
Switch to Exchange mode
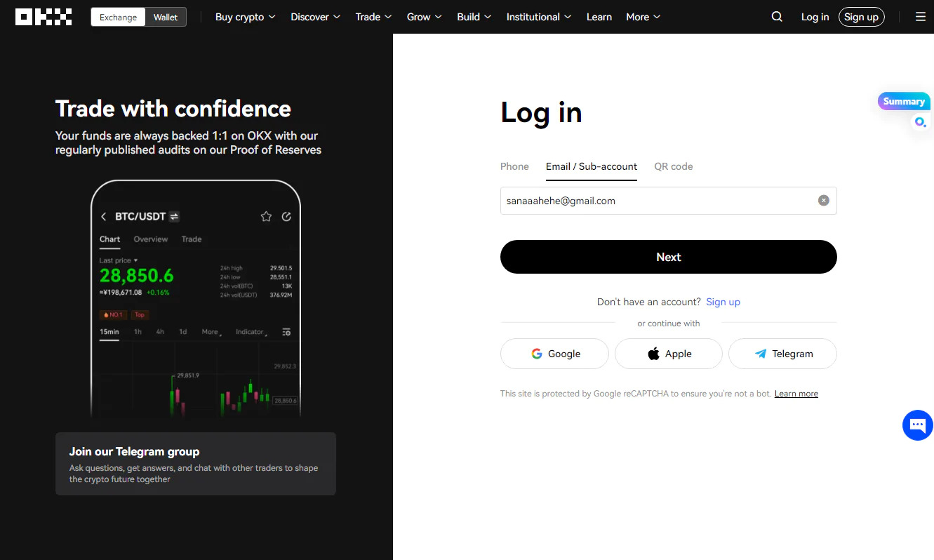pos(119,17)
